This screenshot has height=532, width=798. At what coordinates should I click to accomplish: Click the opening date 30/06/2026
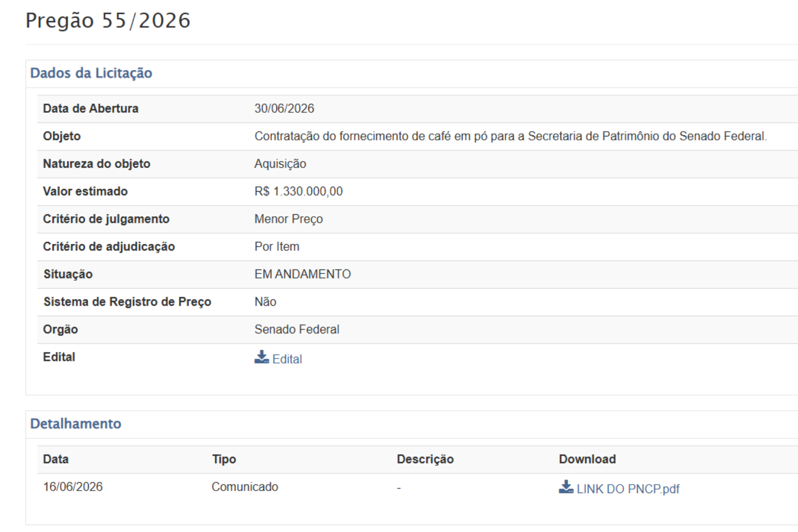(x=284, y=108)
